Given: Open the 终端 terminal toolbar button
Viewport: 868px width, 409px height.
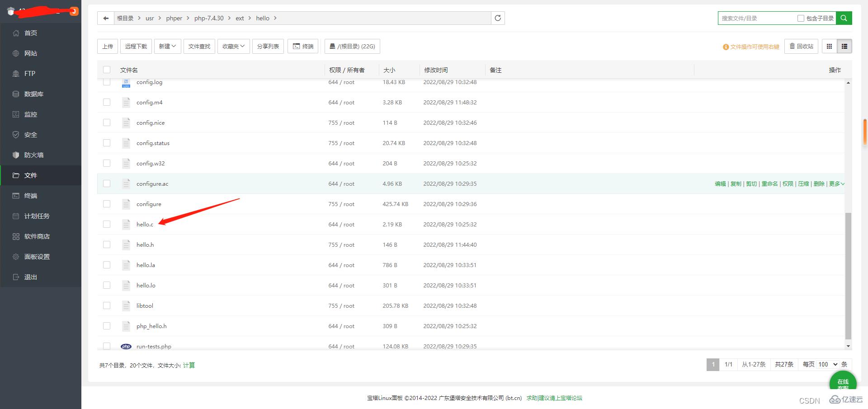Looking at the screenshot, I should coord(303,46).
